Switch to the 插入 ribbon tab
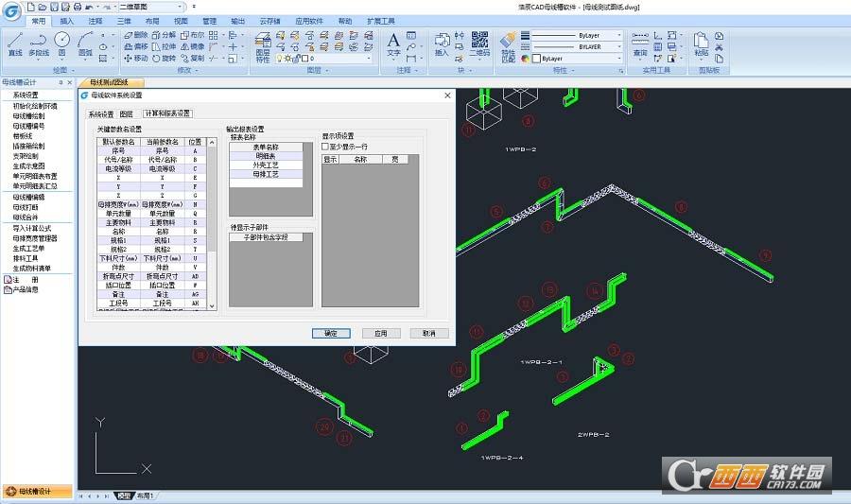 click(x=67, y=21)
